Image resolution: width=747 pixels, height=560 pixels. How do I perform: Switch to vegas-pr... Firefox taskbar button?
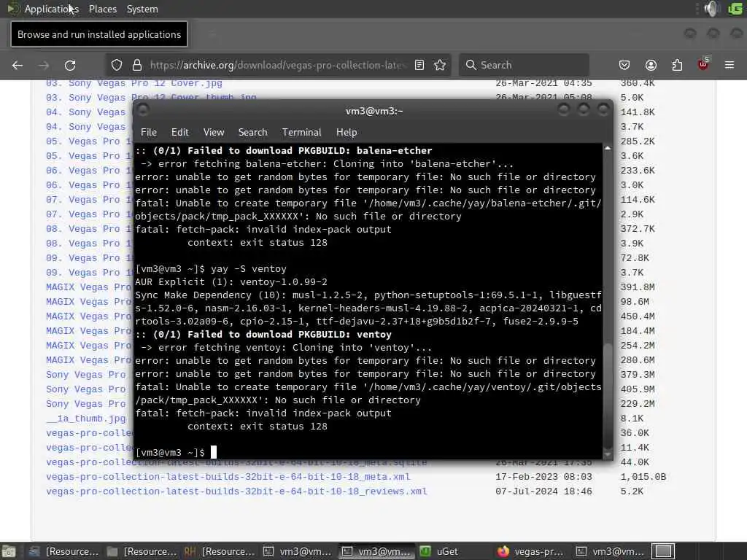pos(532,551)
